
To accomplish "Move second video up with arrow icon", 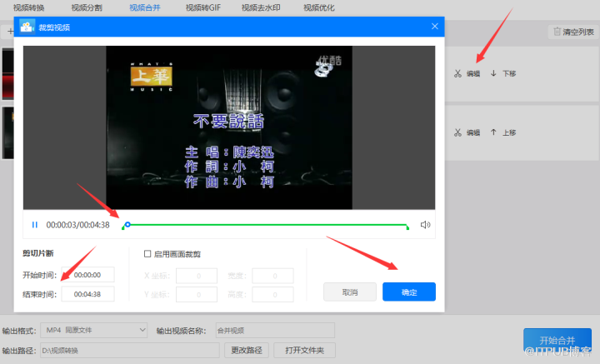I will (x=493, y=132).
